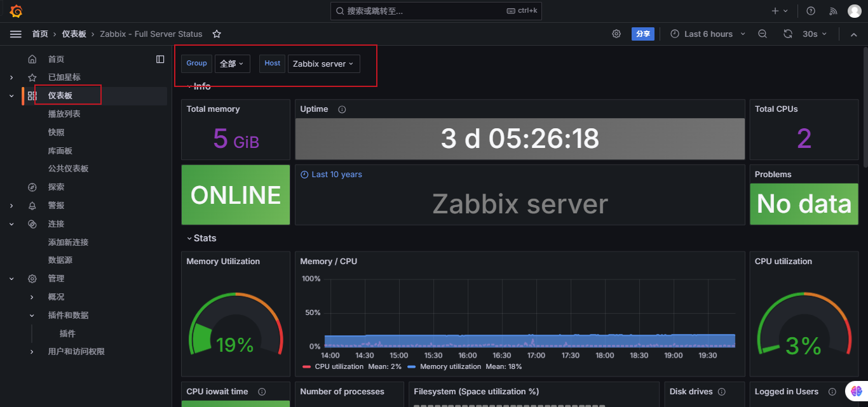Open 数据源 in the sidebar
This screenshot has width=868, height=407.
(x=60, y=260)
